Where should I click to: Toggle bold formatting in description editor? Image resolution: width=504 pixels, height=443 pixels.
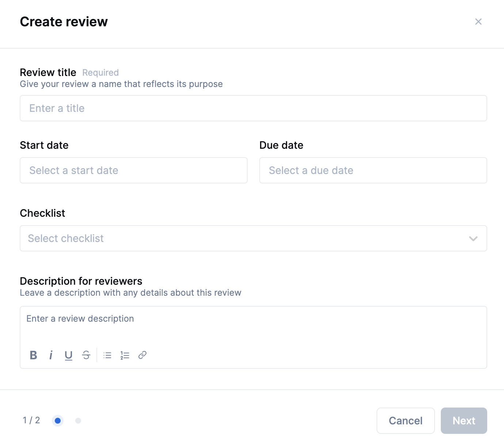pyautogui.click(x=34, y=355)
